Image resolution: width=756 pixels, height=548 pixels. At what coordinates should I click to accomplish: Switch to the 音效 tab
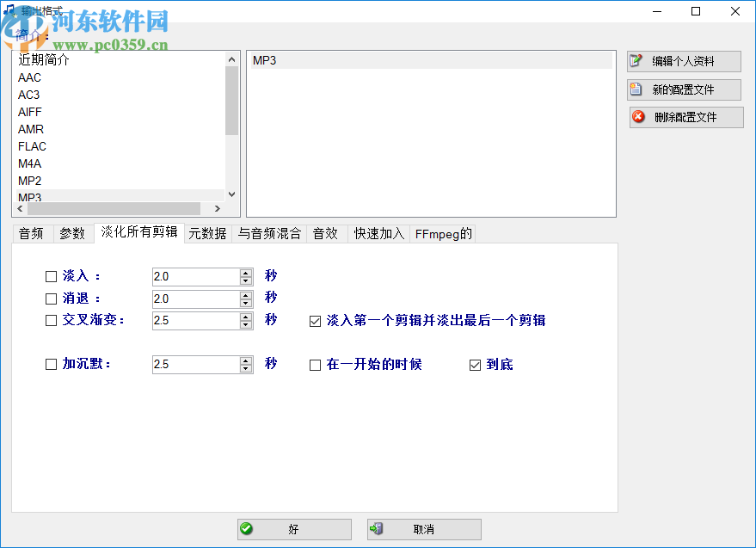tap(326, 233)
